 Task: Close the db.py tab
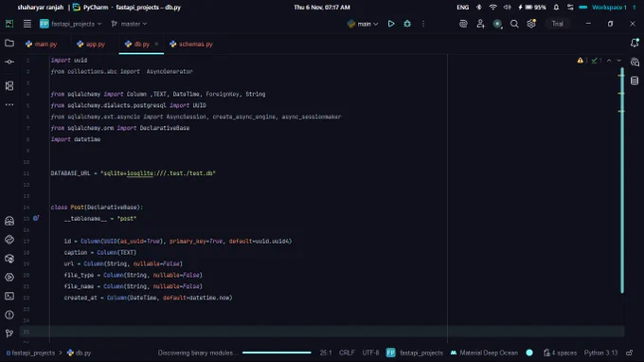click(x=156, y=44)
